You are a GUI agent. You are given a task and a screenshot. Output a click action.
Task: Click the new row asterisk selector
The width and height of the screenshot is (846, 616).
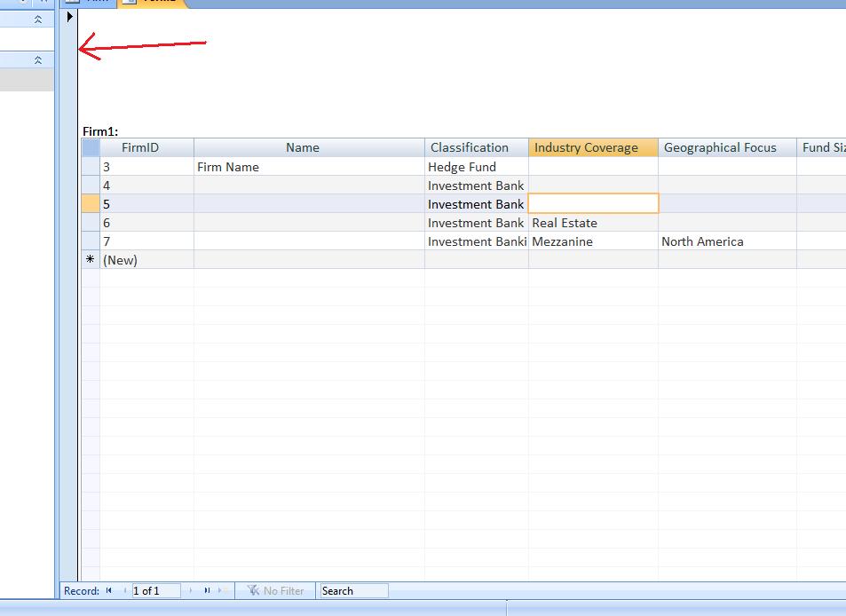91,260
